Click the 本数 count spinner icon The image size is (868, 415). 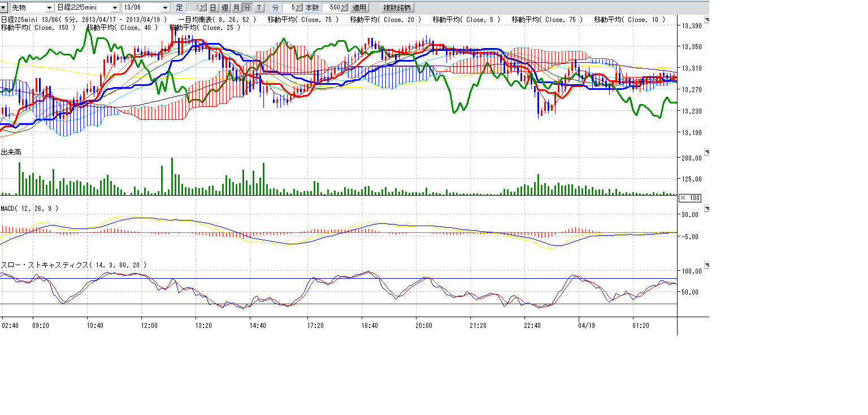point(344,8)
